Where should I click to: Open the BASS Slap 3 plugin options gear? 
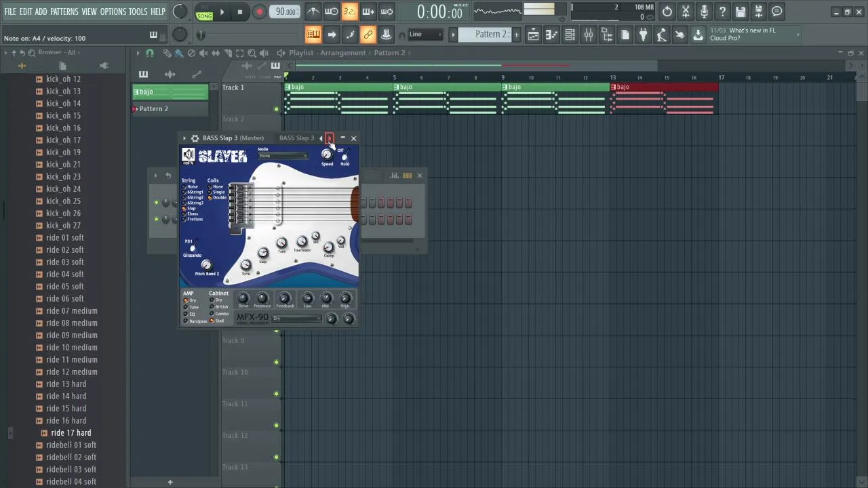point(195,138)
